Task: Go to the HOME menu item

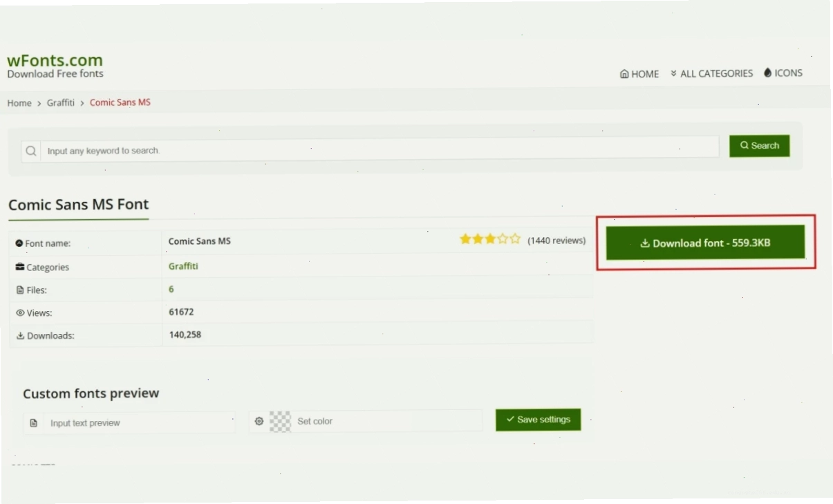Action: click(639, 74)
